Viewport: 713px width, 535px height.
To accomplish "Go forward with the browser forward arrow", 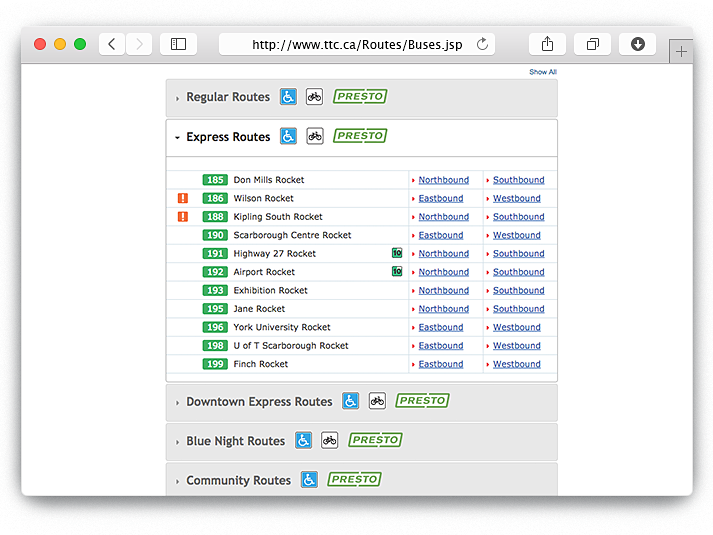I will 139,44.
